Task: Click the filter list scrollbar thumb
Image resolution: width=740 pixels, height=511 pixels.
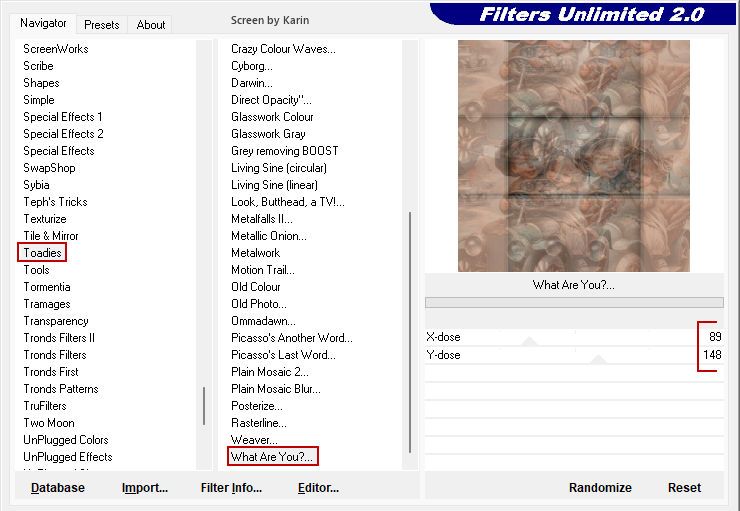Action: [410, 330]
